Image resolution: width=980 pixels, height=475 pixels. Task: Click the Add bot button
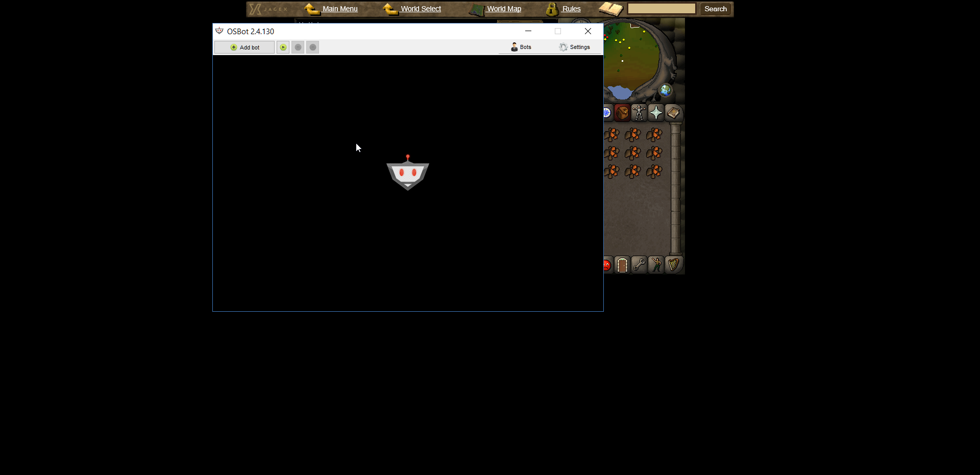click(x=244, y=47)
